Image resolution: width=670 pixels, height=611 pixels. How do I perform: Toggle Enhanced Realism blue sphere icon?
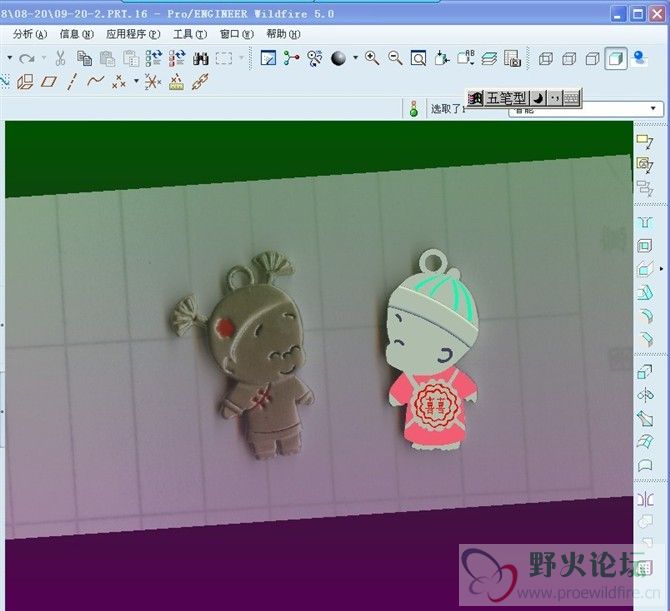639,58
